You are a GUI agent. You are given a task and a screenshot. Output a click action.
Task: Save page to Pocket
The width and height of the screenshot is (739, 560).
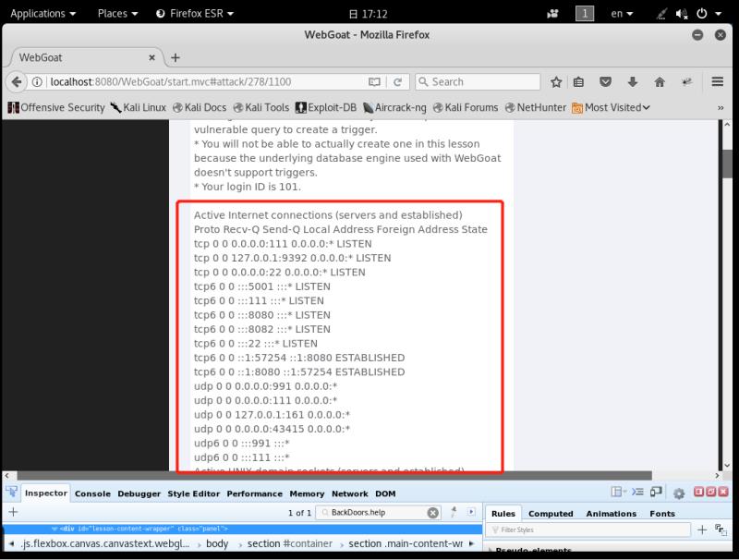(x=606, y=82)
